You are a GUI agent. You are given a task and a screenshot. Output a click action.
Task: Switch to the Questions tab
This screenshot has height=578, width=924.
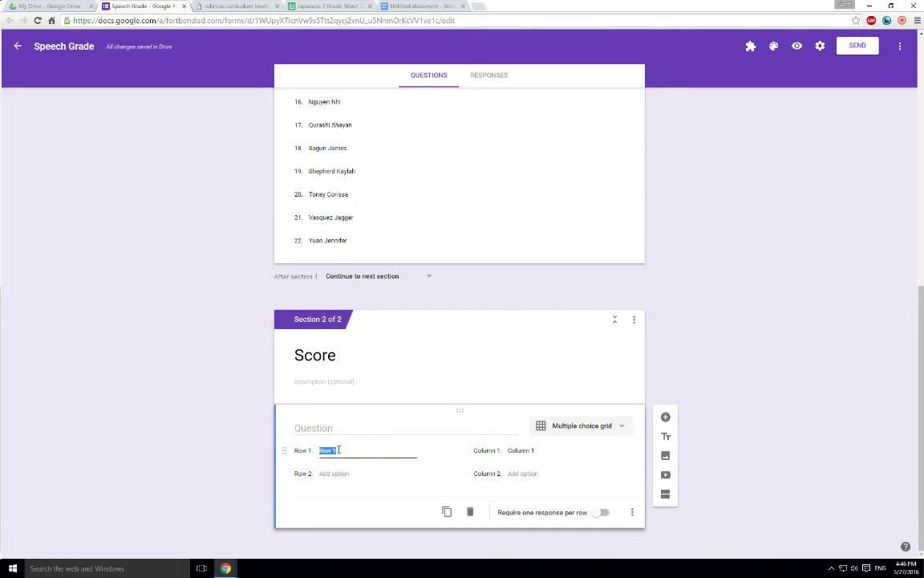428,75
